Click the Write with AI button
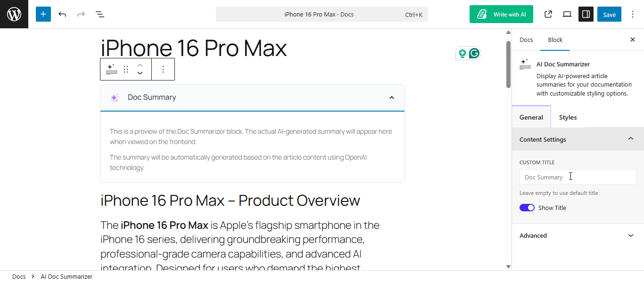644x282 pixels. (x=501, y=14)
